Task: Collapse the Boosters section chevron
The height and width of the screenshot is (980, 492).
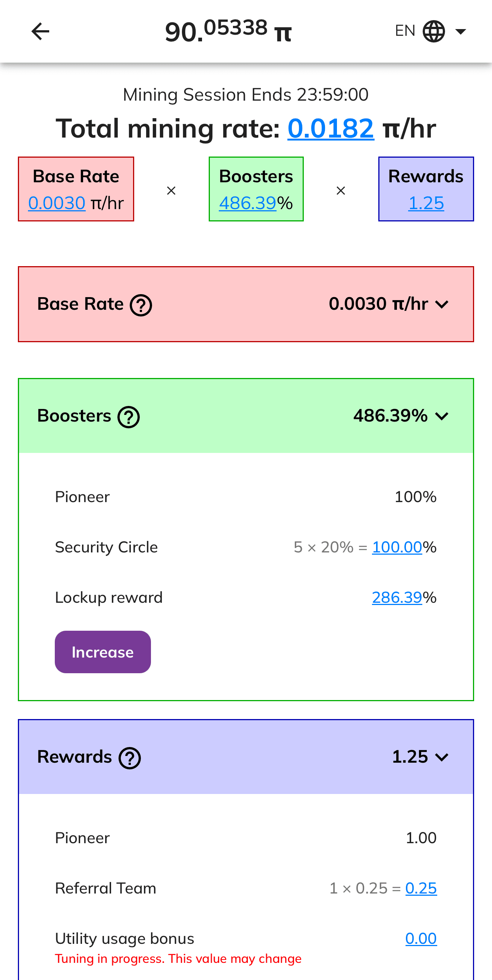Action: coord(442,416)
